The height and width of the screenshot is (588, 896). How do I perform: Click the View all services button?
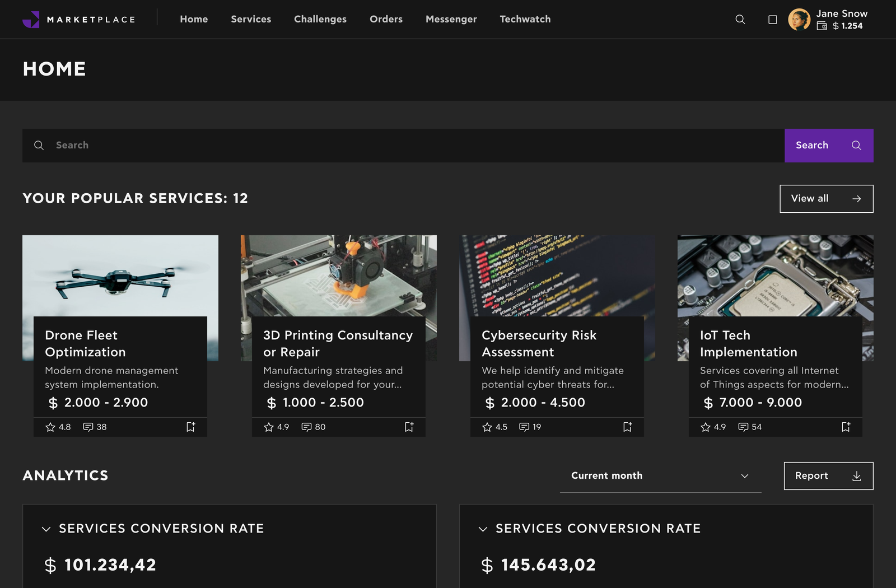(826, 199)
